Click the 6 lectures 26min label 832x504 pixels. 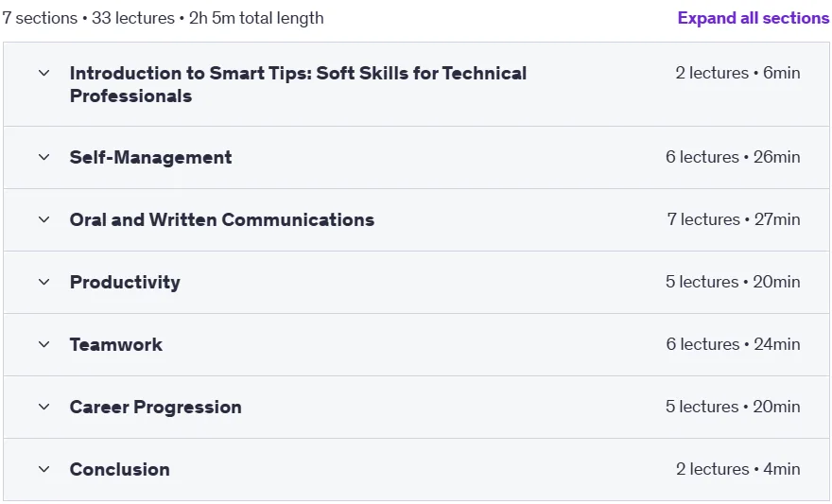tap(733, 157)
